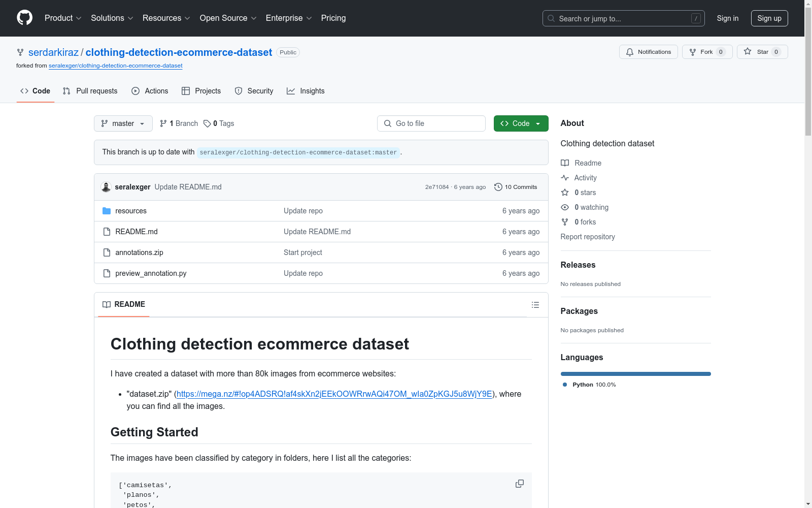This screenshot has height=508, width=812.
Task: Click the Notifications button
Action: pyautogui.click(x=649, y=52)
